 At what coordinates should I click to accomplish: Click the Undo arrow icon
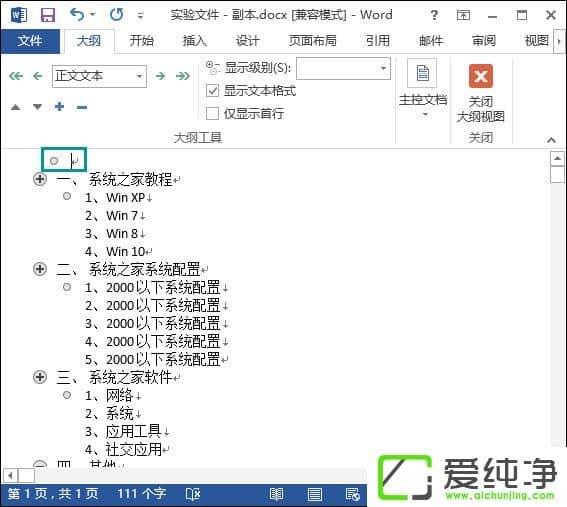click(77, 15)
